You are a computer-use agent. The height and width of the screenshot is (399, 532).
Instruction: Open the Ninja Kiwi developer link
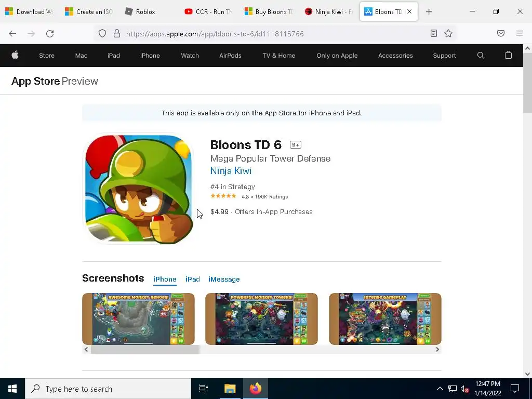click(231, 170)
